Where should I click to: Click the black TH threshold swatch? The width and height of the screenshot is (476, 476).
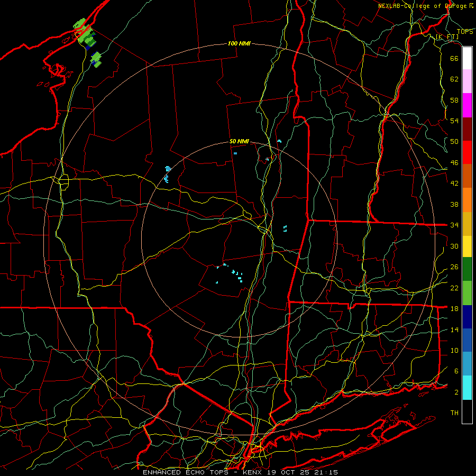coord(467,411)
